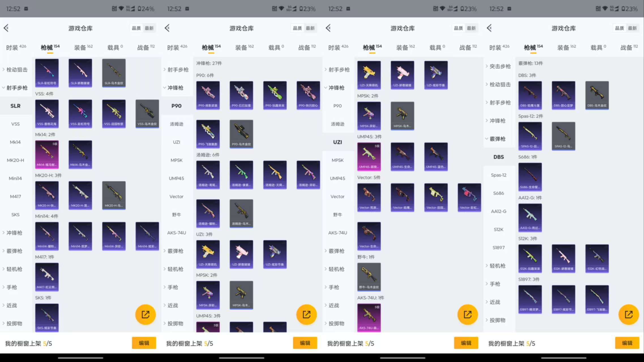
Task: Tap the back arrow on the third panel
Action: [328, 28]
